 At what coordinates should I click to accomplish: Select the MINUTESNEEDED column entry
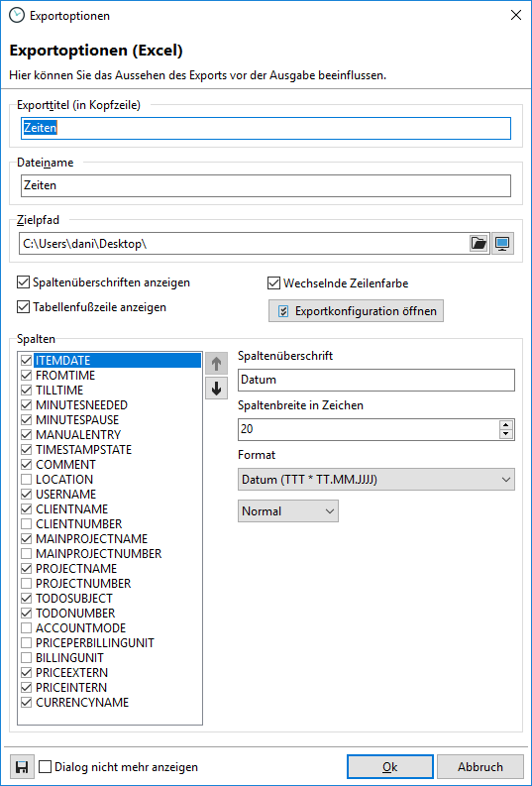click(81, 405)
